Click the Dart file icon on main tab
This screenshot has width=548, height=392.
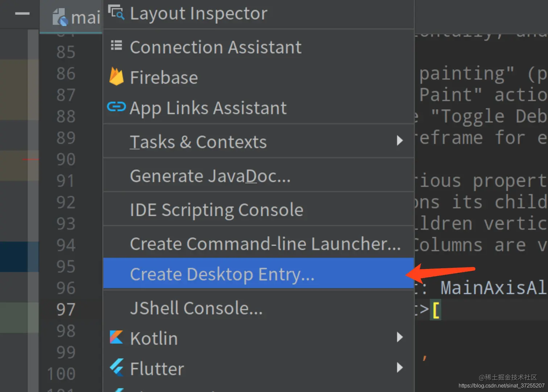pos(60,17)
